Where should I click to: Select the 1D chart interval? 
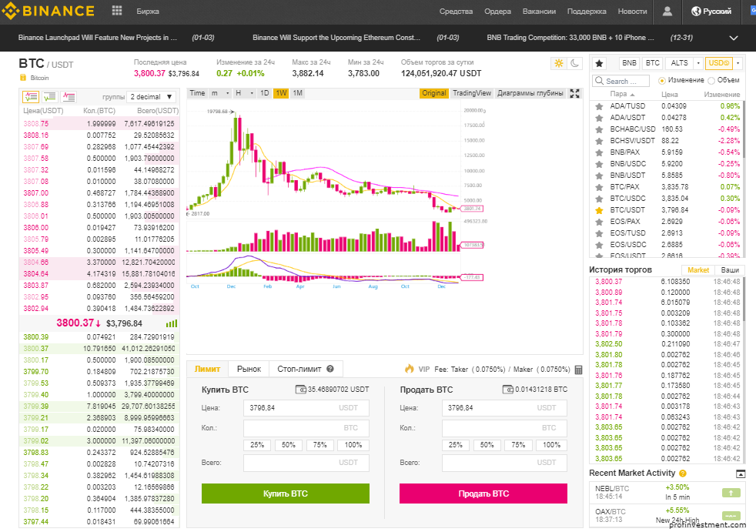(264, 93)
